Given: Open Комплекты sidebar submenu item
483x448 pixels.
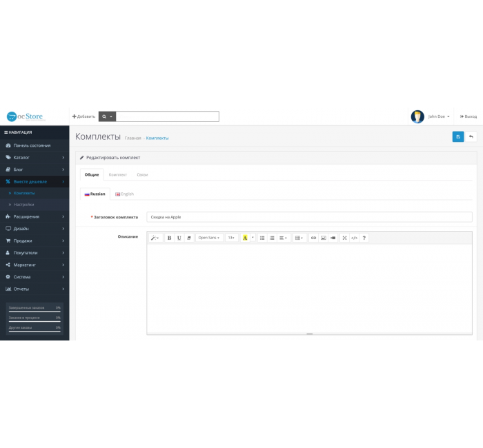Looking at the screenshot, I should pyautogui.click(x=34, y=193).
